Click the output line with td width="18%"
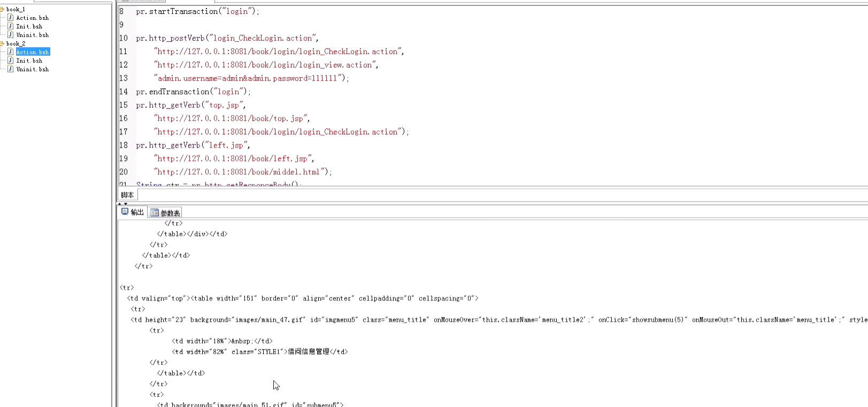Viewport: 868px width, 407px height. [x=222, y=341]
